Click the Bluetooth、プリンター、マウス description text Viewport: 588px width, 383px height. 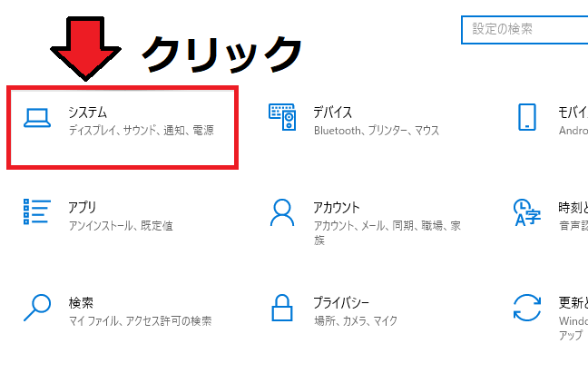(376, 131)
